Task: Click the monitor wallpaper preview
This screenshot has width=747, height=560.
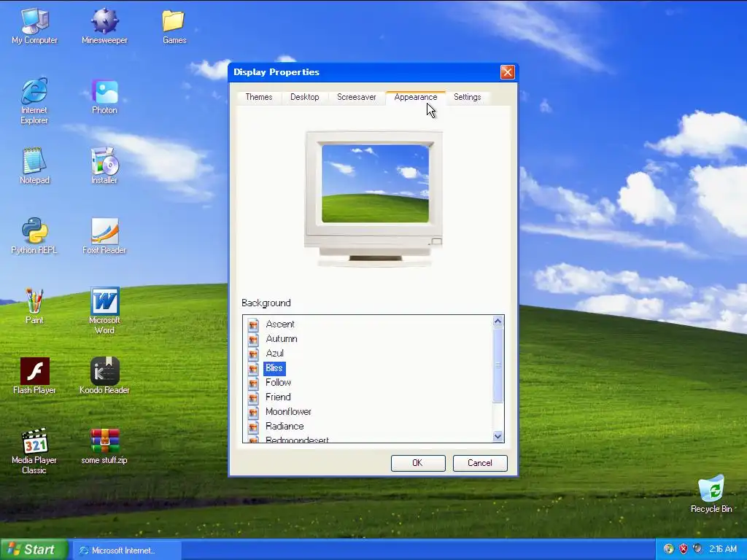Action: coord(375,184)
